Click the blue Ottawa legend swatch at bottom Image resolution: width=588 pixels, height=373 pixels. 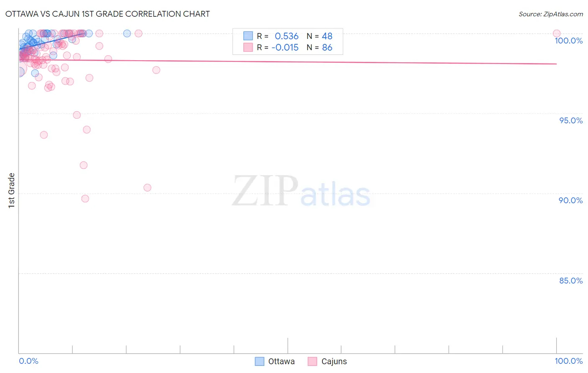(x=259, y=361)
